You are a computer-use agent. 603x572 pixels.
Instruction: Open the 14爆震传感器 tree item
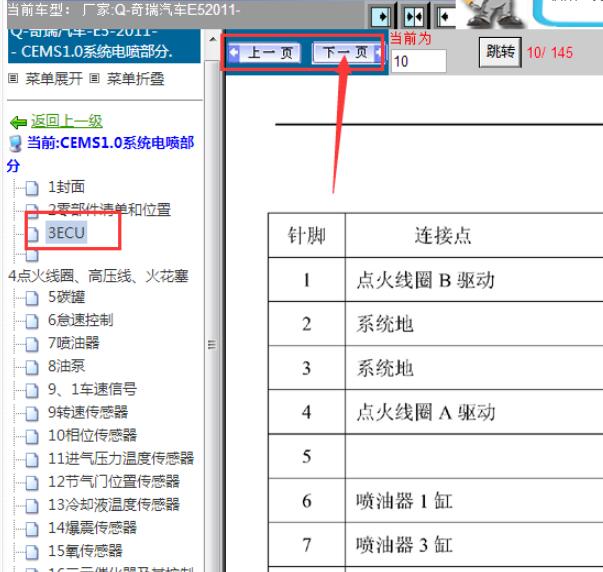[x=92, y=528]
